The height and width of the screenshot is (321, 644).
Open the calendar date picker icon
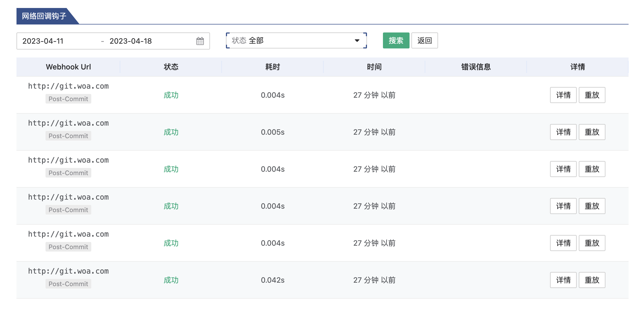tap(200, 41)
